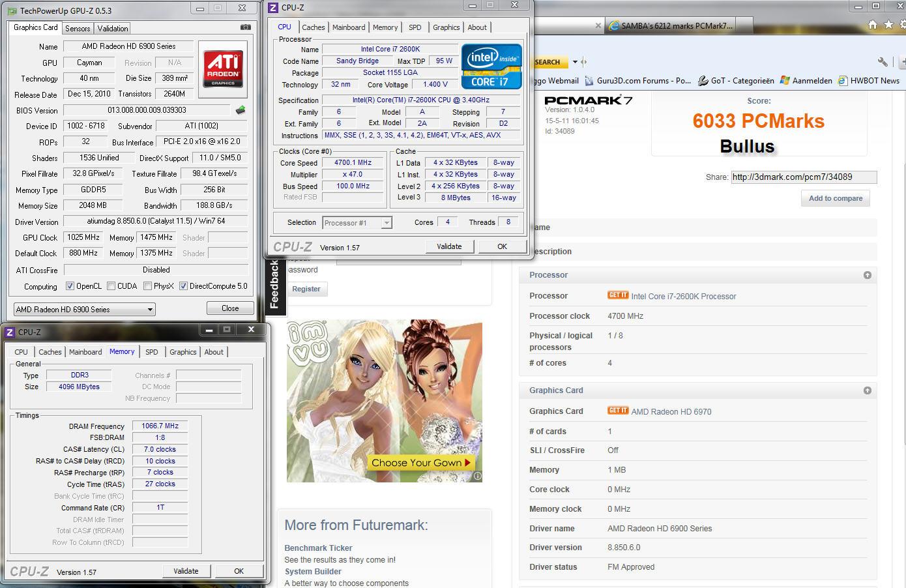Switch to the SAMBA's 6212 marks PCMark7 tab
906x588 pixels.
coord(678,25)
